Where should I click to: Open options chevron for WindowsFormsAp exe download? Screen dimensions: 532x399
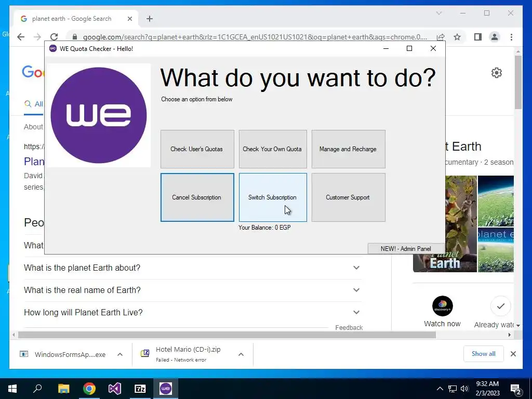(120, 354)
